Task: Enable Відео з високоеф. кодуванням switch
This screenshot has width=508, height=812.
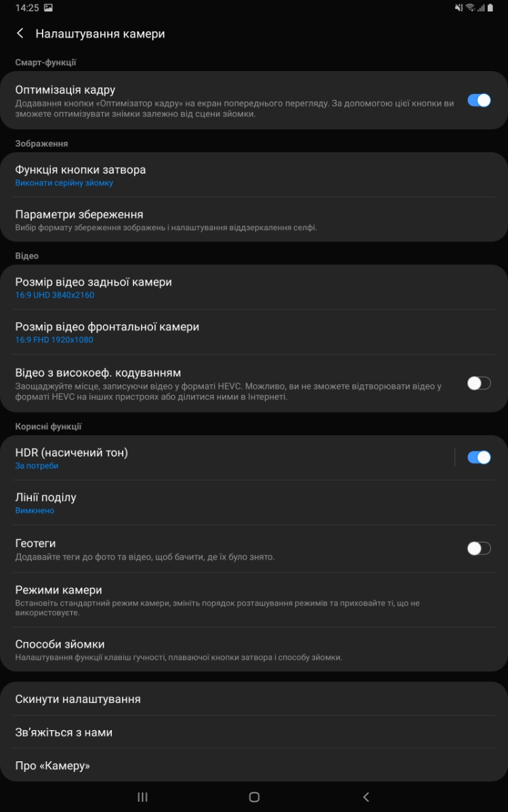Action: click(x=479, y=383)
